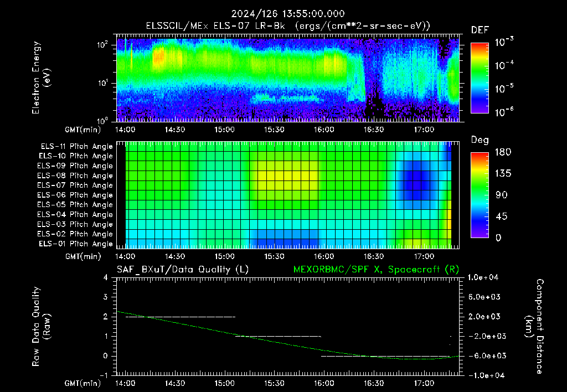Click the 180 value on Deg scale
Screen dimensions: 567x392
point(503,152)
